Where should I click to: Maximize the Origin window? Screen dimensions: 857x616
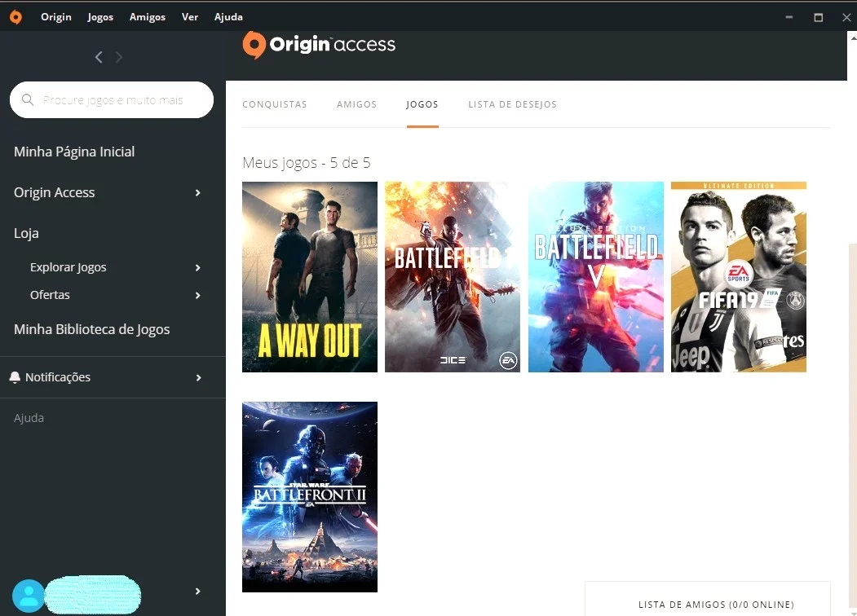tap(818, 17)
